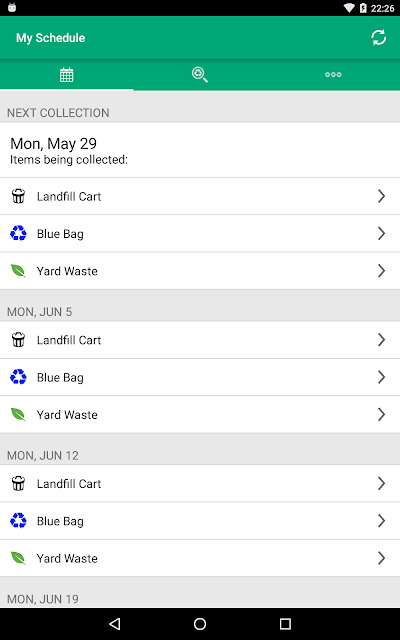Open the recycling search tab
Screen dimensions: 400x640
pyautogui.click(x=200, y=75)
